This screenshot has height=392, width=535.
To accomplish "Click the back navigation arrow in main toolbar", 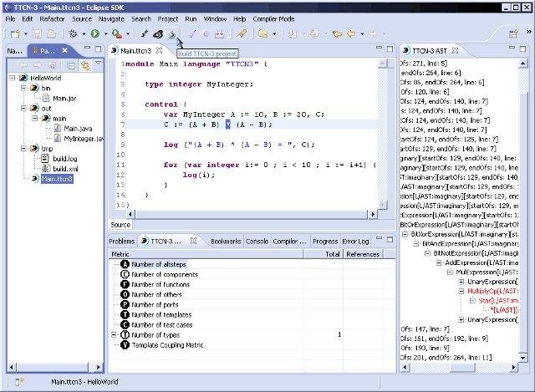I will coord(351,33).
